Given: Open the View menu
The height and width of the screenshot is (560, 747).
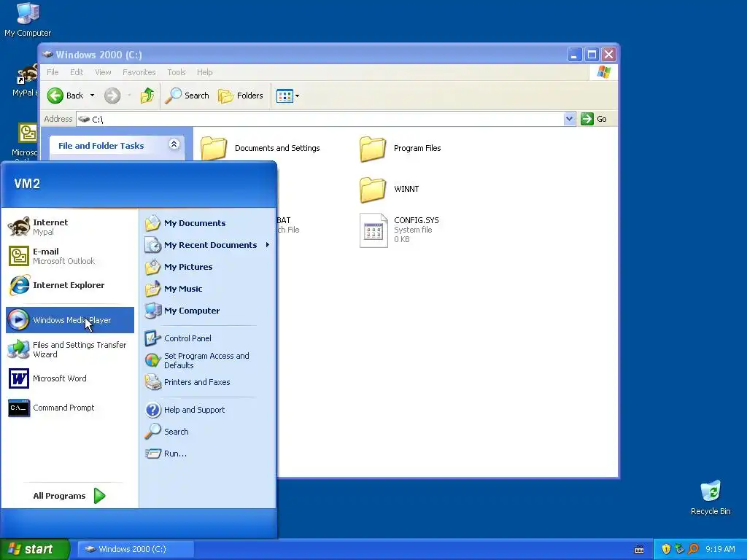Looking at the screenshot, I should tap(103, 72).
